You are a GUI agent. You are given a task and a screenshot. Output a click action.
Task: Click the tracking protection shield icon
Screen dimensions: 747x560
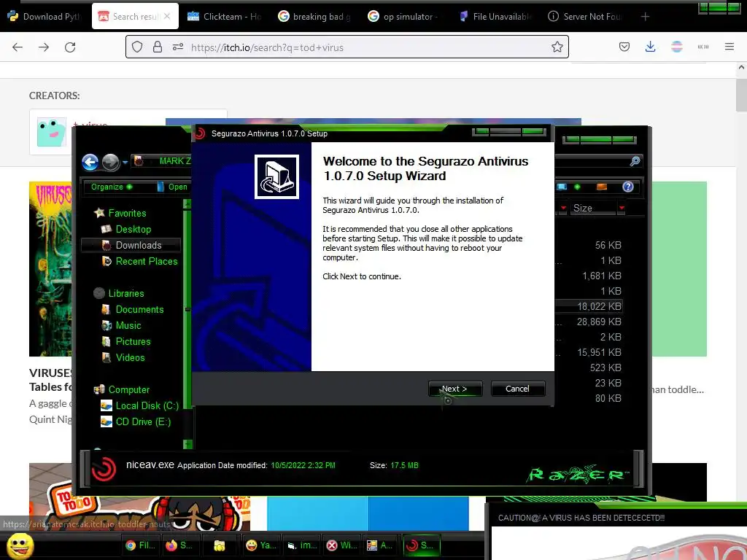coord(137,47)
